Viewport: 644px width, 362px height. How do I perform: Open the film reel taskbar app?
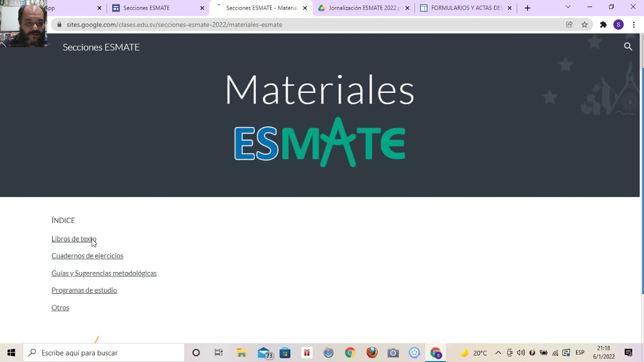(415, 352)
